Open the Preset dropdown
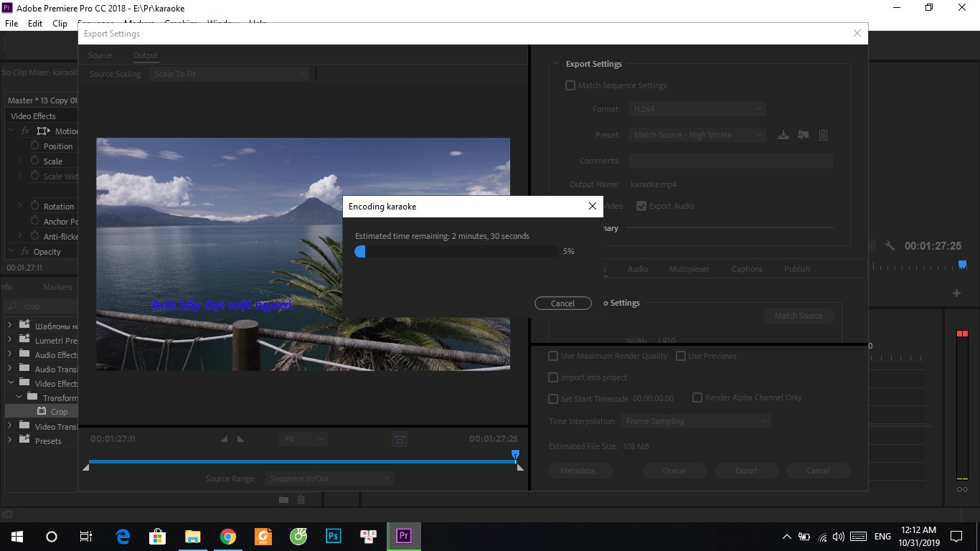 (697, 135)
